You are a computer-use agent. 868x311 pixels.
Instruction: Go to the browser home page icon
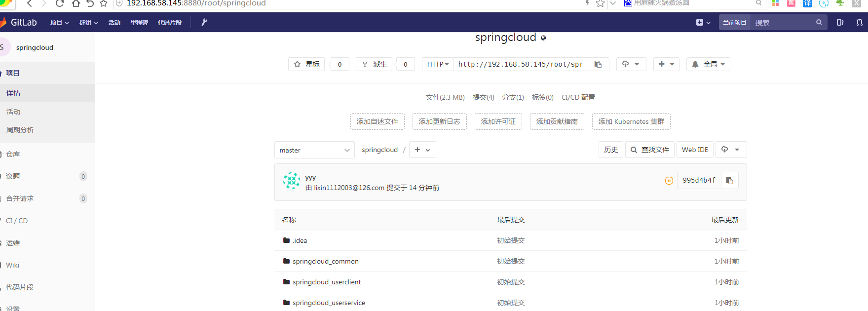(x=75, y=3)
